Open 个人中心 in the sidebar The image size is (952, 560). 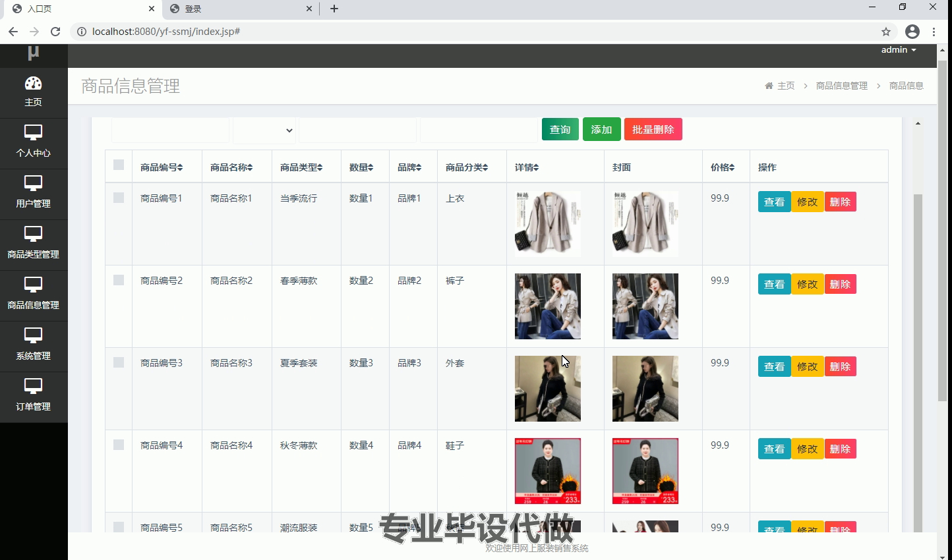33,143
